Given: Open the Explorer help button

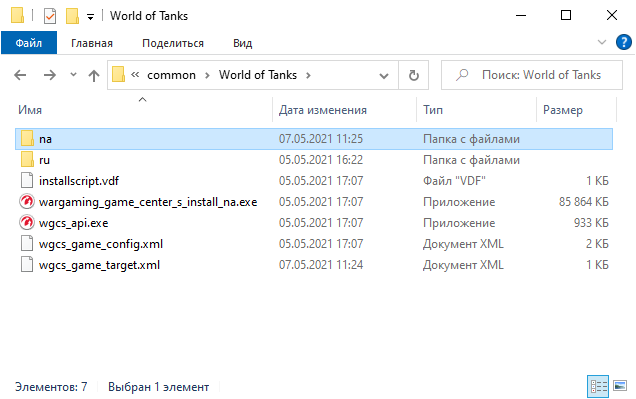Looking at the screenshot, I should pyautogui.click(x=623, y=42).
